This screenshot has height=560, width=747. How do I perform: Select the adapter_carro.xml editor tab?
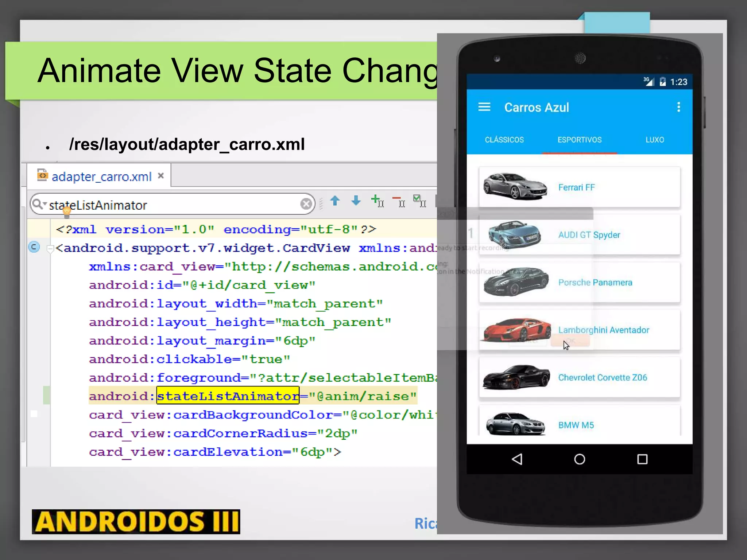99,176
